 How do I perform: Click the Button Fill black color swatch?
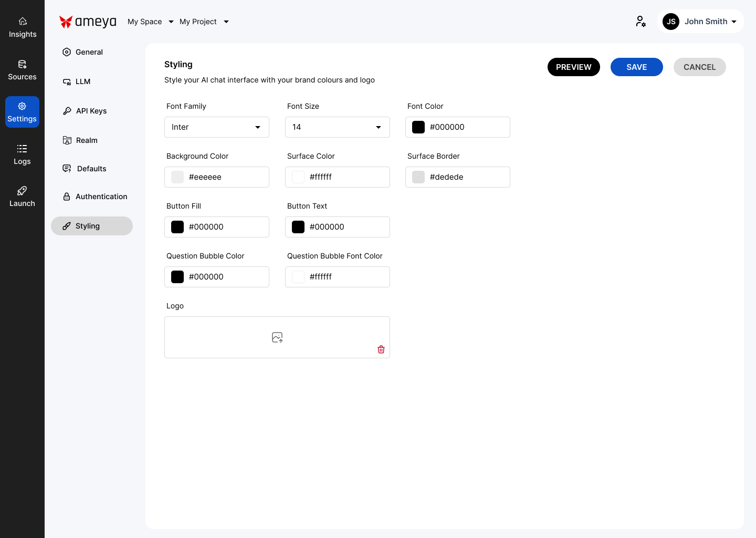coord(177,227)
